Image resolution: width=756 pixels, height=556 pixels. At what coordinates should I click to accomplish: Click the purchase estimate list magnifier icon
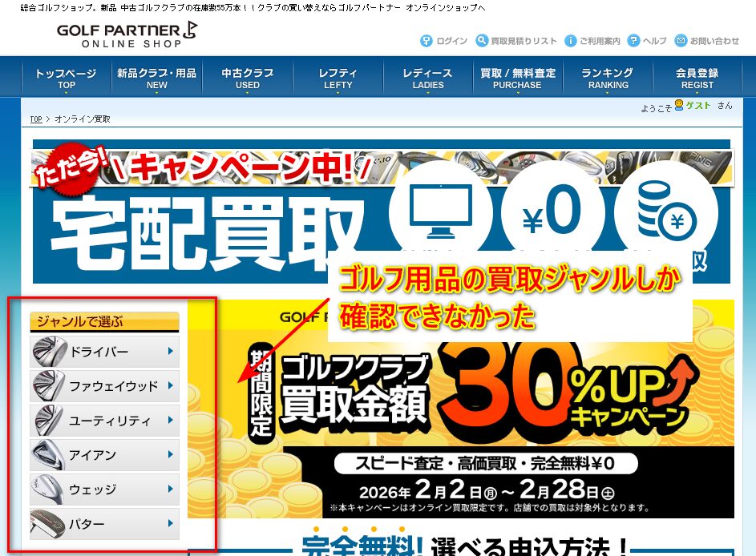482,41
